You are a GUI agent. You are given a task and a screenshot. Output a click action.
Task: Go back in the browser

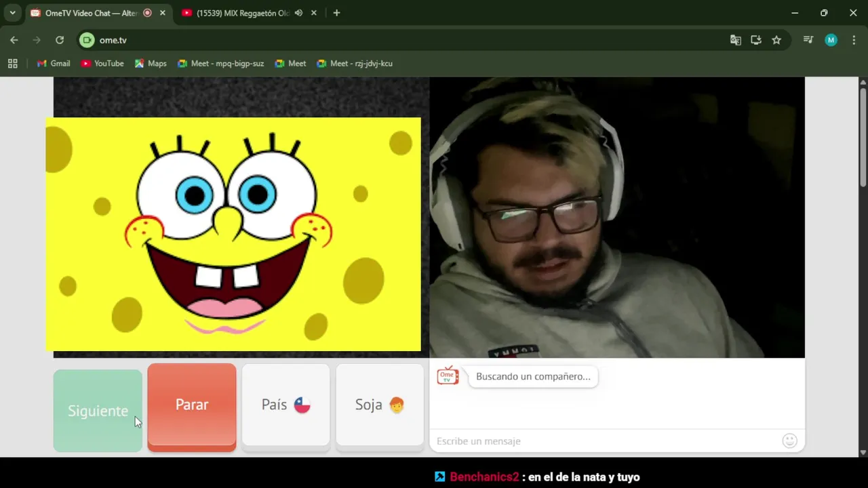[x=14, y=40]
